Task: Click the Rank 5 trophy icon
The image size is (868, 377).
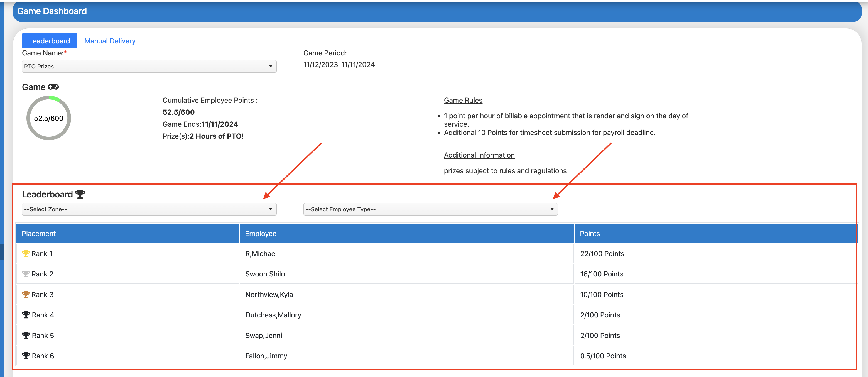Action: click(26, 335)
